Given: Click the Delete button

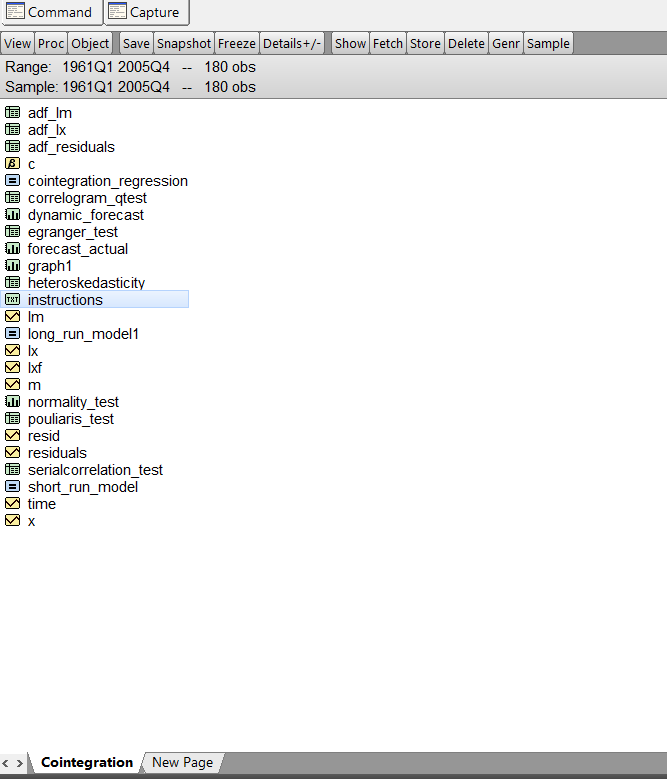Looking at the screenshot, I should (x=466, y=43).
